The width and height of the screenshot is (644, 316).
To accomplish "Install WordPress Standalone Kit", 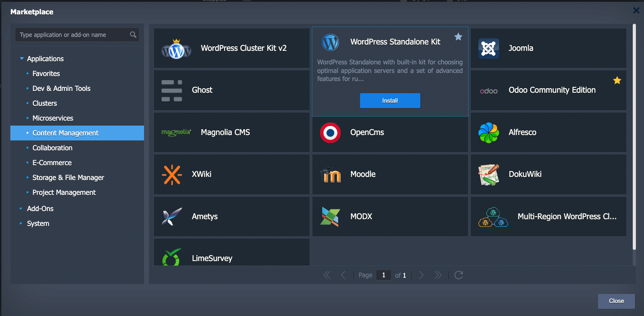I will pyautogui.click(x=390, y=100).
